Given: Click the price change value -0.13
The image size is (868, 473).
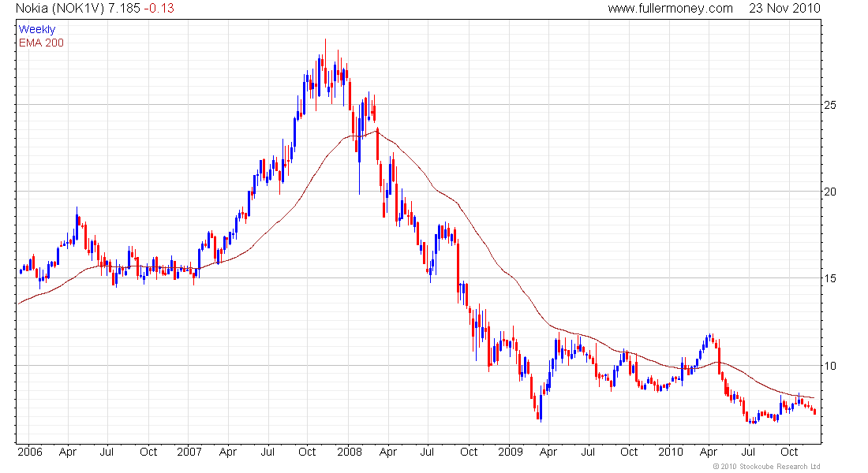Looking at the screenshot, I should click(x=159, y=9).
